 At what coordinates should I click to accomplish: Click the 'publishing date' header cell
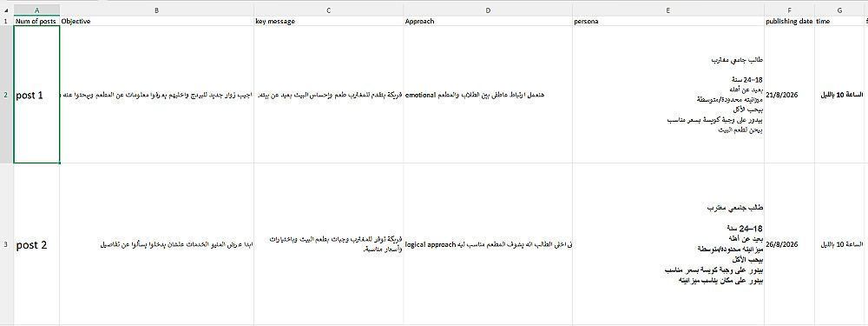pos(790,21)
